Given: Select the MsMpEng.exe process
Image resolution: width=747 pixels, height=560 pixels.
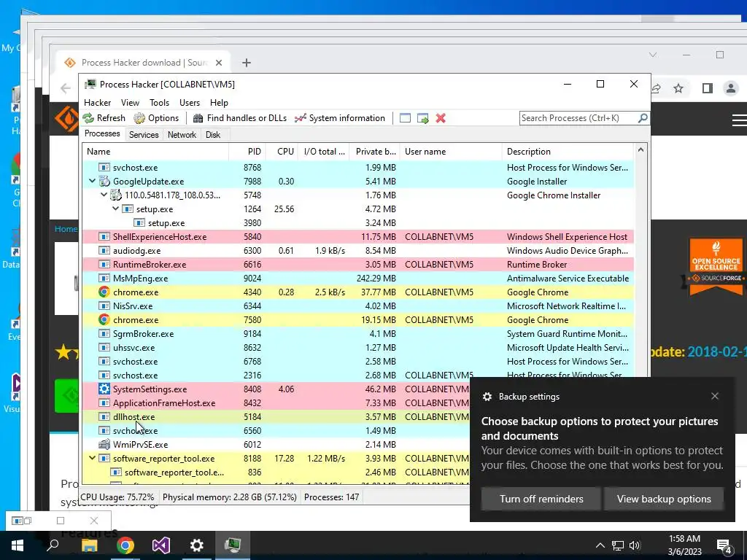Looking at the screenshot, I should [358, 278].
